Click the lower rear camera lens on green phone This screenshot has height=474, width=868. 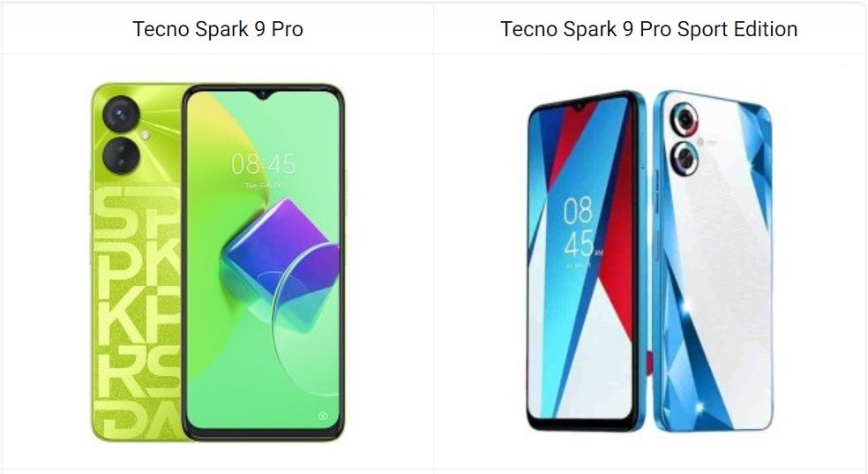pyautogui.click(x=121, y=155)
